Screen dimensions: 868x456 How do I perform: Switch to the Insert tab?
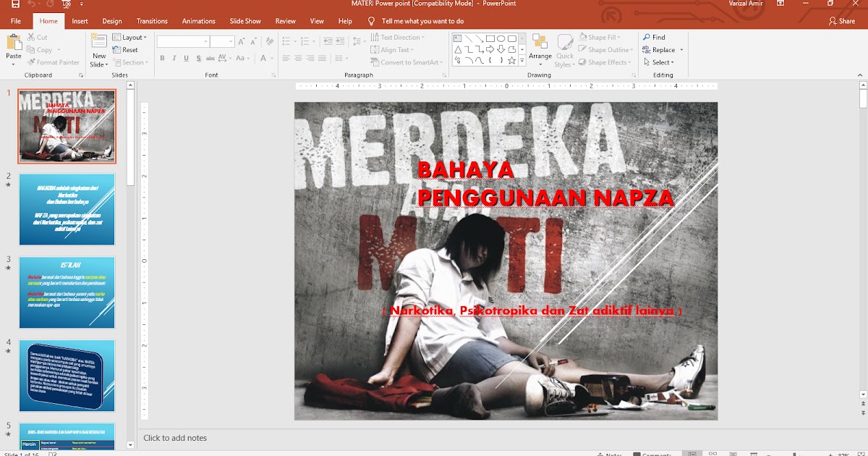80,21
